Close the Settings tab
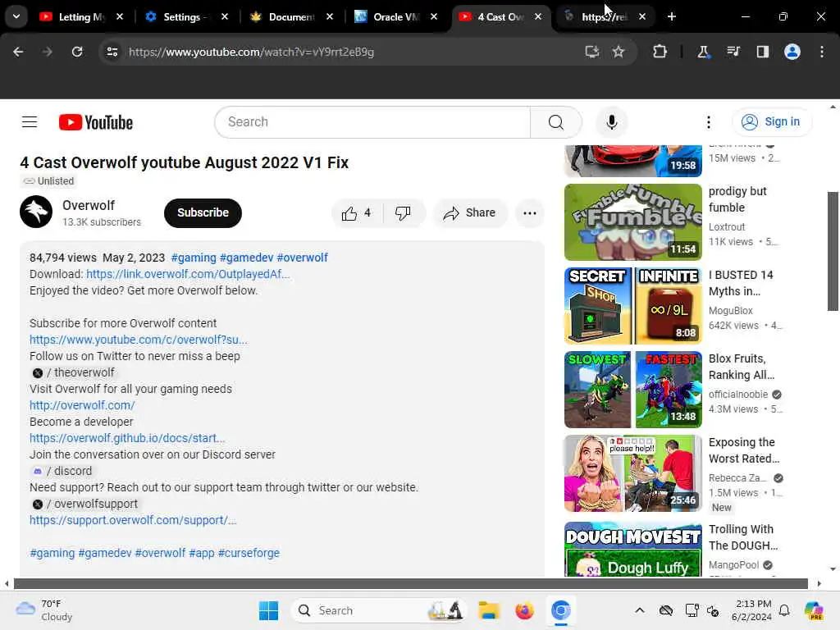The height and width of the screenshot is (630, 840). (x=225, y=16)
